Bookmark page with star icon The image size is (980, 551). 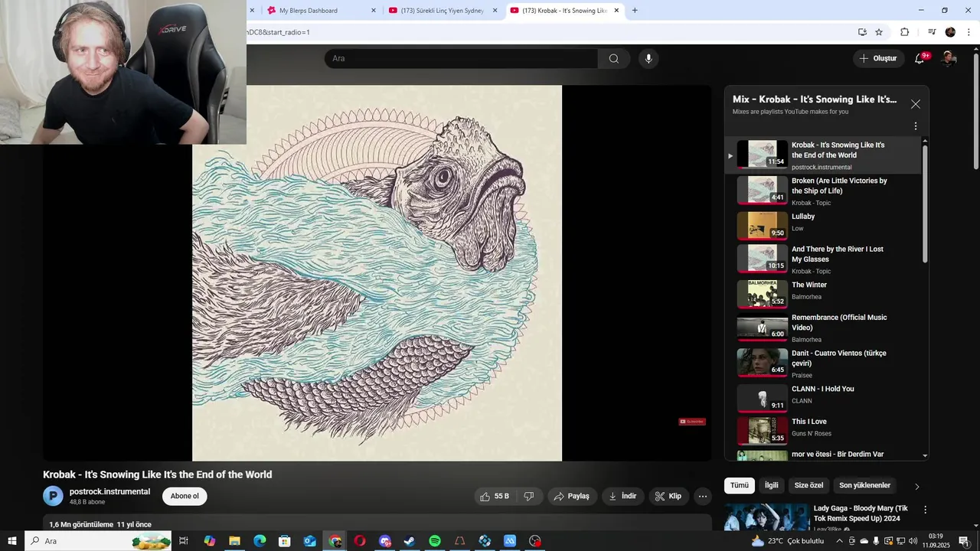(879, 32)
